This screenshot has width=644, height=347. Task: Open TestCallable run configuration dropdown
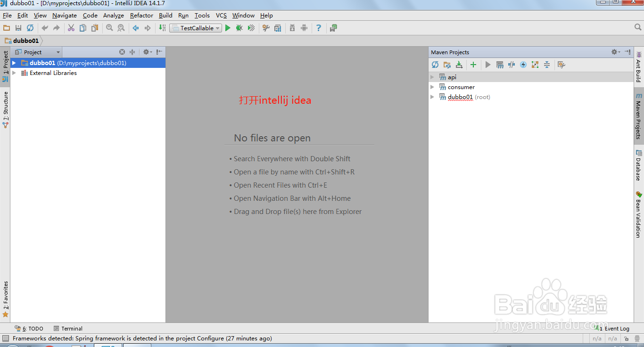click(196, 28)
